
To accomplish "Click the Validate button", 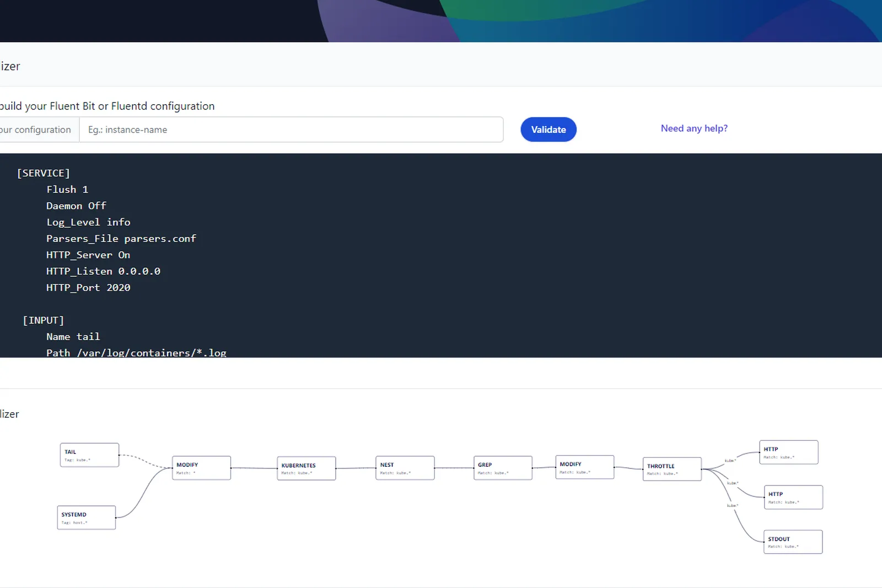I will (x=548, y=130).
